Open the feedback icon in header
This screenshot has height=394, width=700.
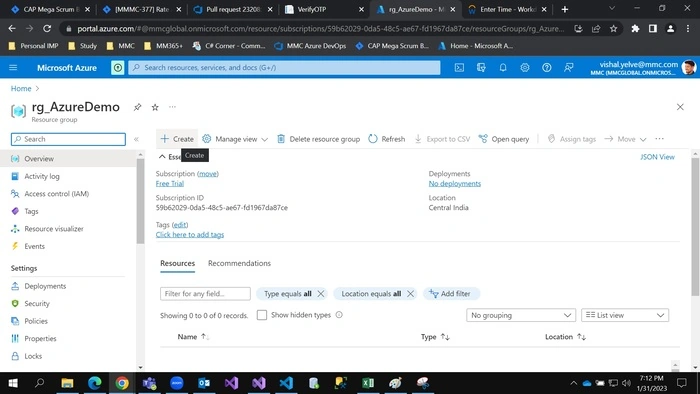pos(568,68)
